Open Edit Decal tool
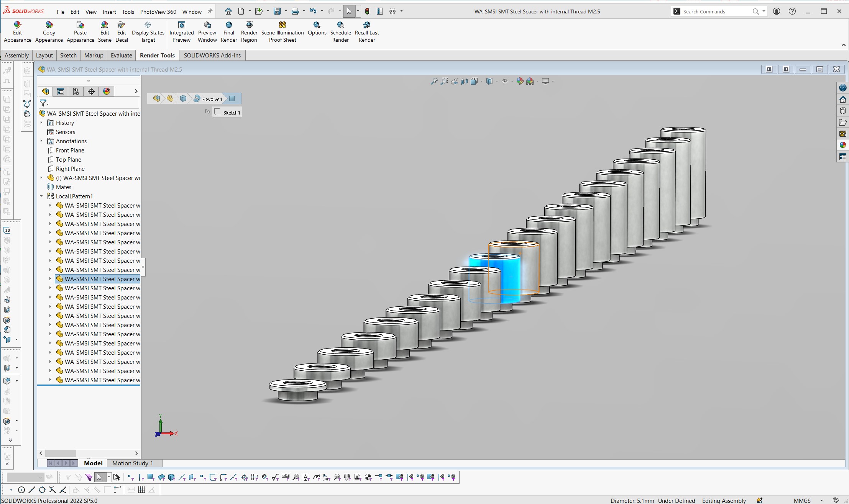Screen dimensions: 849x504 point(122,32)
